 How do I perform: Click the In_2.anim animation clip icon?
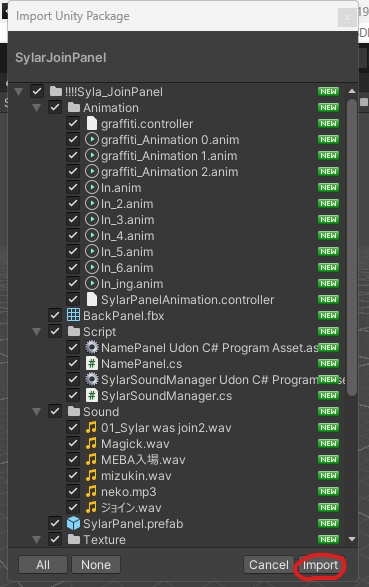pos(92,204)
